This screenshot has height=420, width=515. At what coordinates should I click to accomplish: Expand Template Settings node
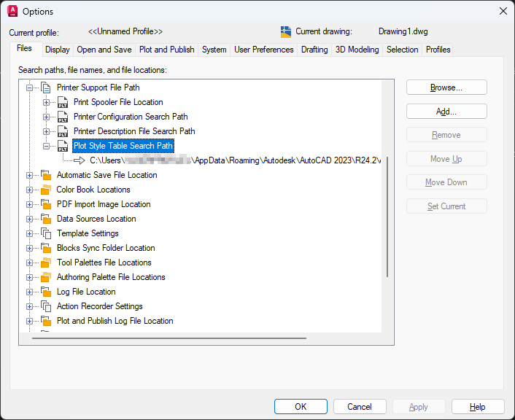tap(30, 234)
